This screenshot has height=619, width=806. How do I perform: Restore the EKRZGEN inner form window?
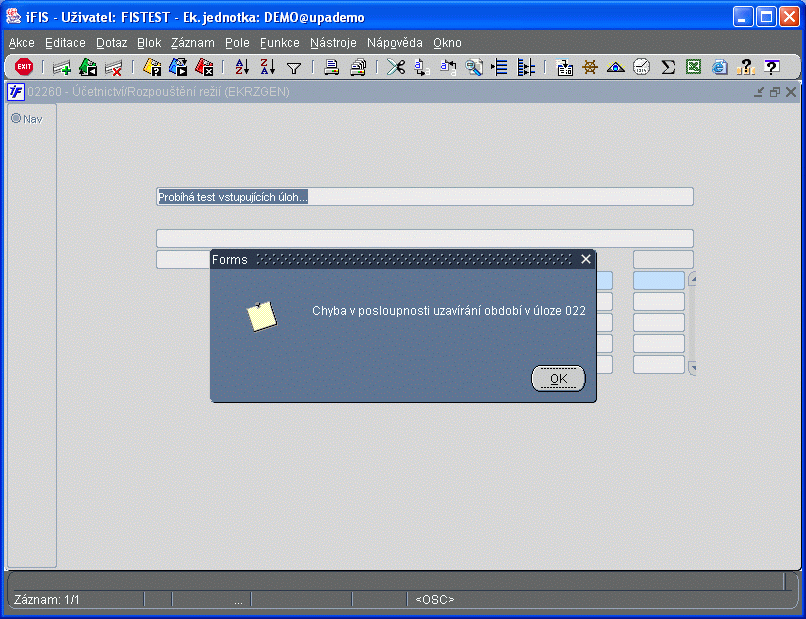[775, 92]
